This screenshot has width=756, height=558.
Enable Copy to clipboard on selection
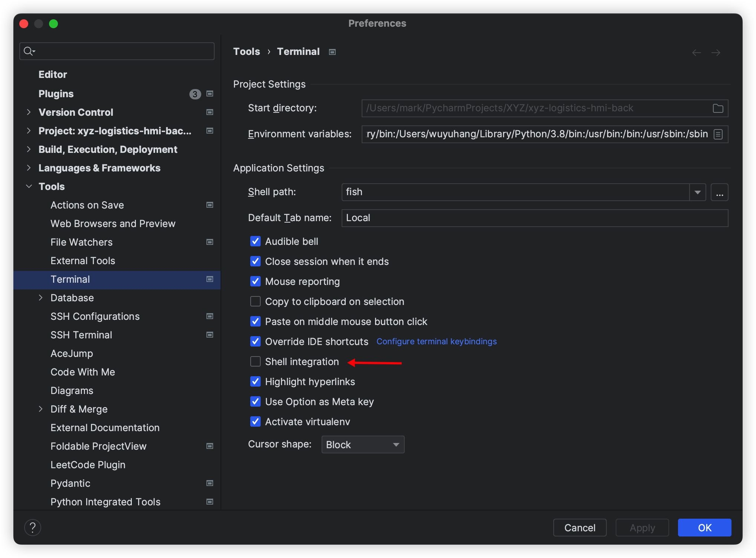click(255, 301)
